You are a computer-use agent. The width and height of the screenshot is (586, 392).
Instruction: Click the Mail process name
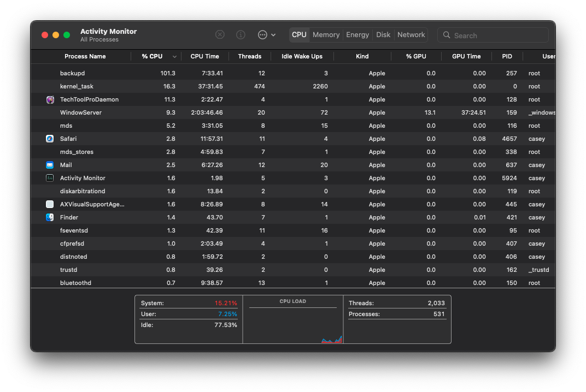(66, 165)
